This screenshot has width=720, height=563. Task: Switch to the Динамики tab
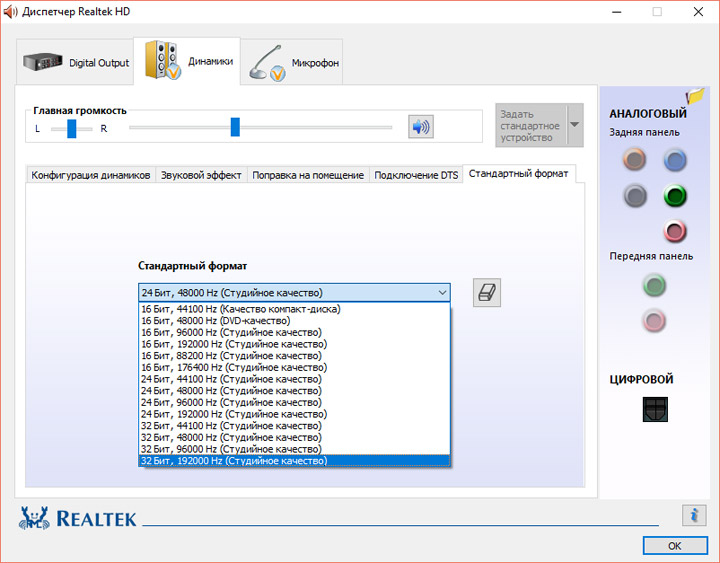click(x=187, y=61)
